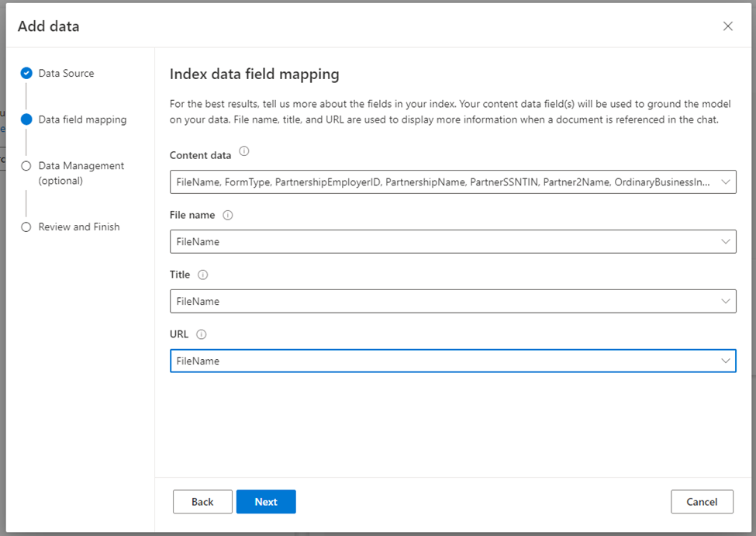Click the Cancel button

pyautogui.click(x=702, y=502)
